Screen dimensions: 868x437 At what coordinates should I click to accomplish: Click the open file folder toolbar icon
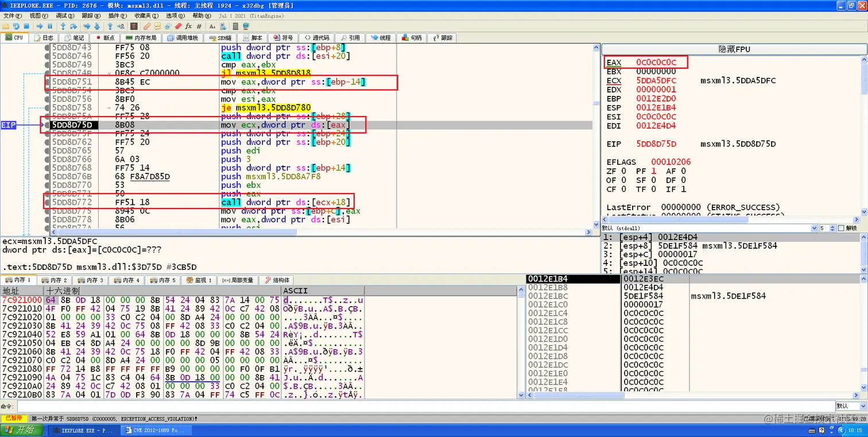[x=6, y=26]
